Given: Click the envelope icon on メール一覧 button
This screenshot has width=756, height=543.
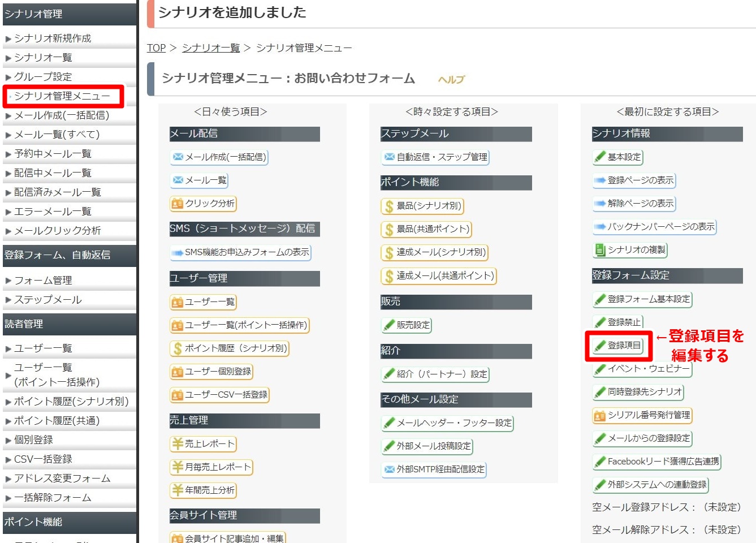Looking at the screenshot, I should coord(178,180).
